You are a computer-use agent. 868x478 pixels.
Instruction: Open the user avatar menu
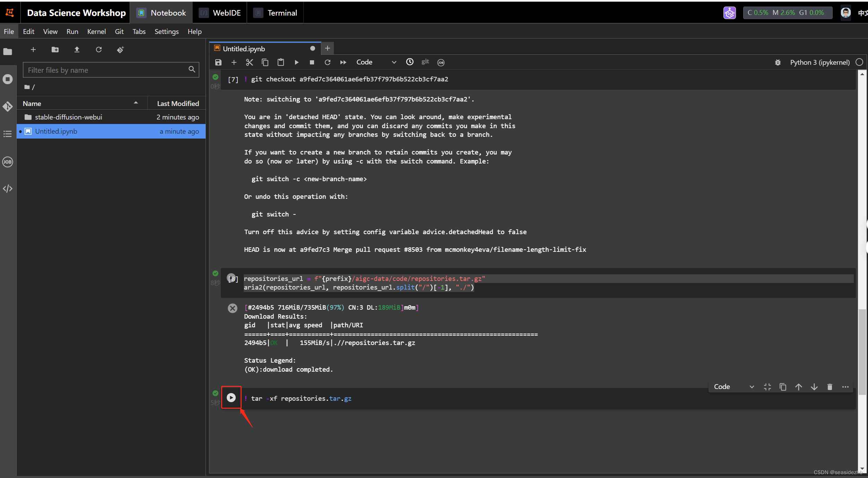[x=846, y=13]
